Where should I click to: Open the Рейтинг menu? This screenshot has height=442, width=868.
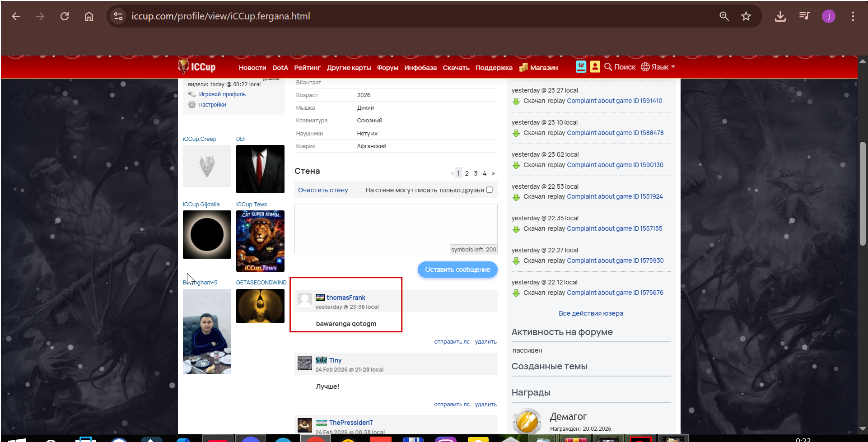(x=307, y=68)
